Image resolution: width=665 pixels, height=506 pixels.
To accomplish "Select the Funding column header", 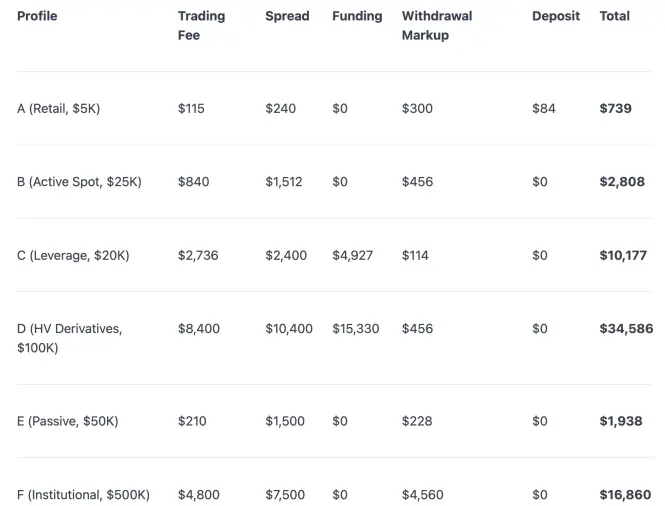I will click(357, 16).
